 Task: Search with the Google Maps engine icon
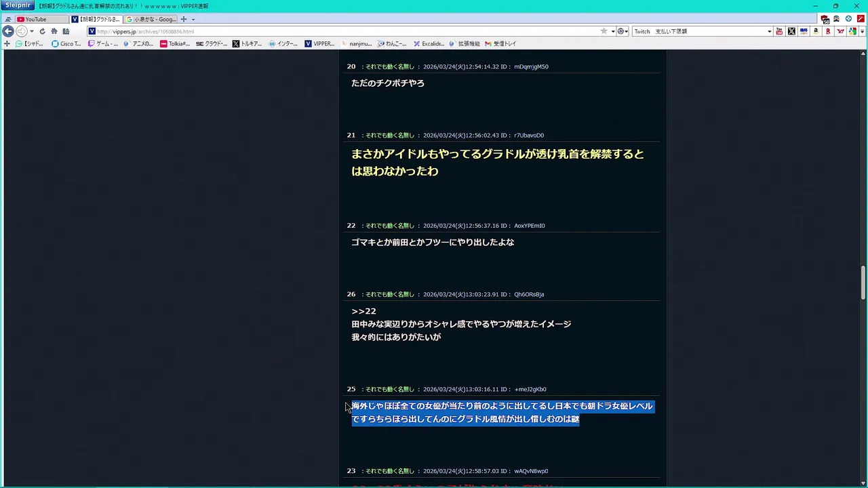[x=852, y=31]
